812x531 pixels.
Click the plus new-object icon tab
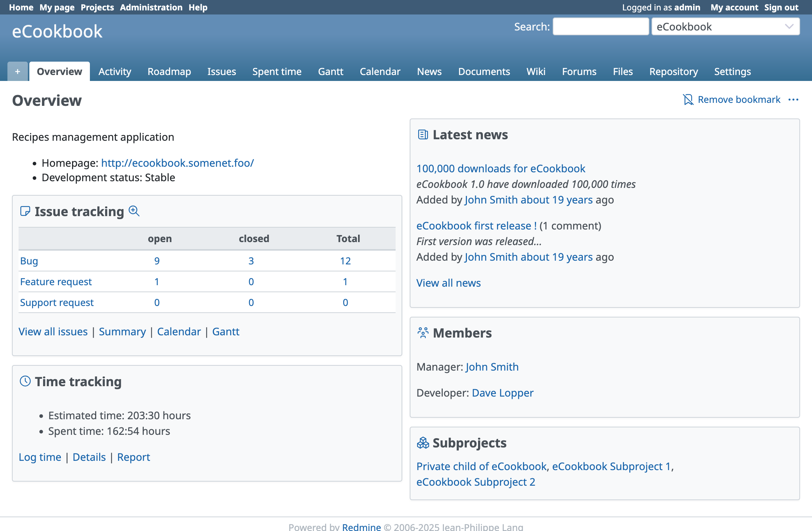pos(17,71)
